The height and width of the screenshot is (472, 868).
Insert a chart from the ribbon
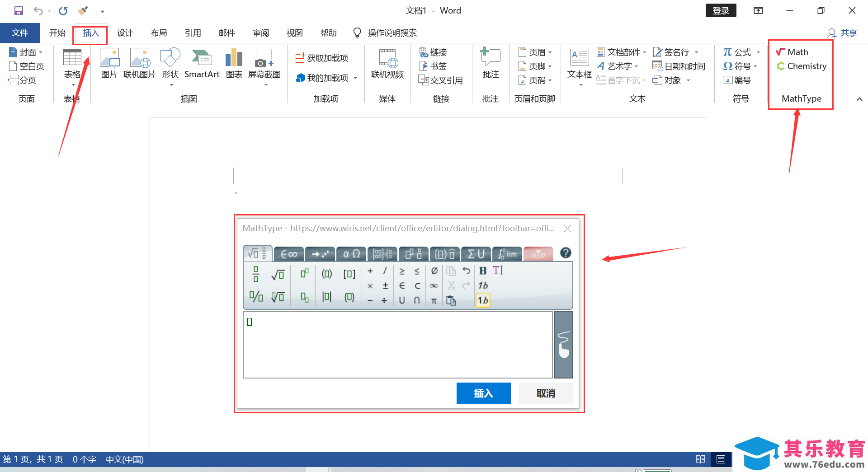pyautogui.click(x=234, y=64)
